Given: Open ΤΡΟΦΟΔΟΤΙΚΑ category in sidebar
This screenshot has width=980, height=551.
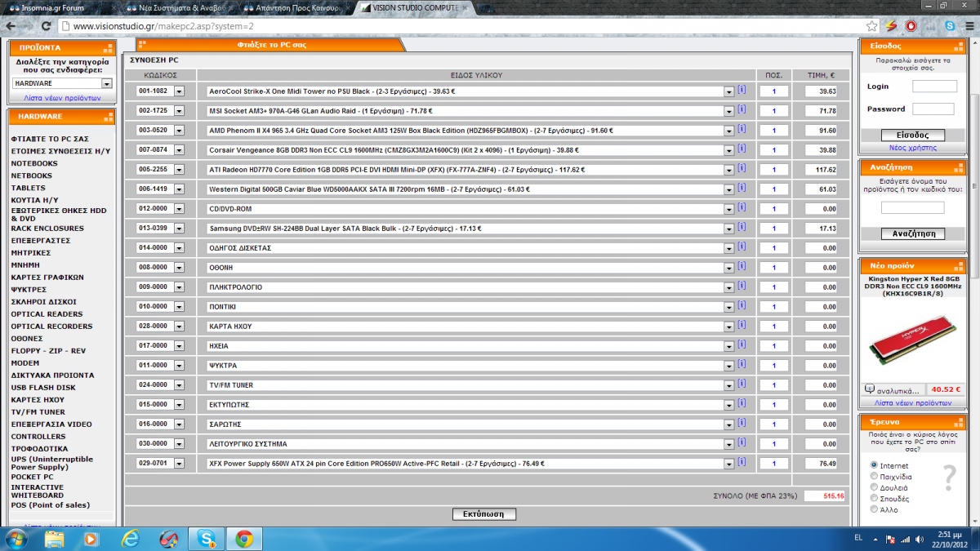Looking at the screenshot, I should [39, 449].
